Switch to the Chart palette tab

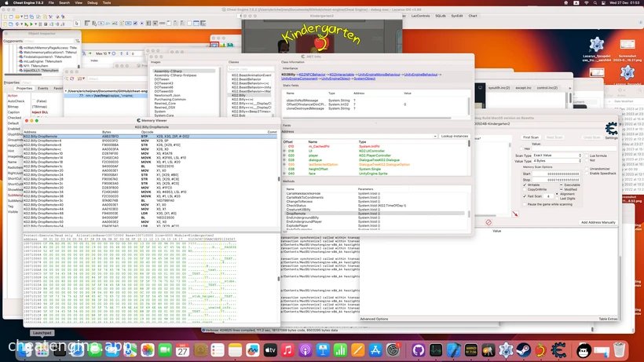pyautogui.click(x=473, y=16)
